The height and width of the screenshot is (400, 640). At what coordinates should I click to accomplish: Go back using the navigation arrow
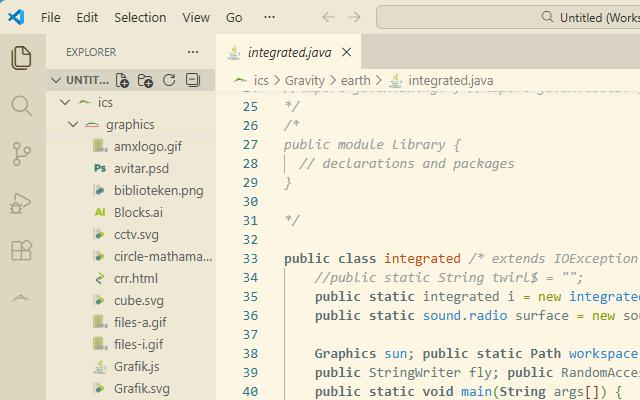point(329,17)
